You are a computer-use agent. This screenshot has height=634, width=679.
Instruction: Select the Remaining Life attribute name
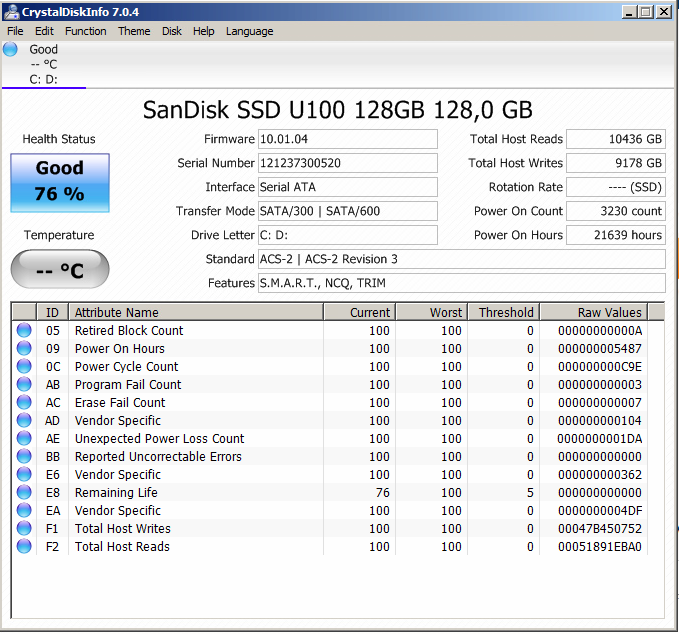tap(116, 492)
